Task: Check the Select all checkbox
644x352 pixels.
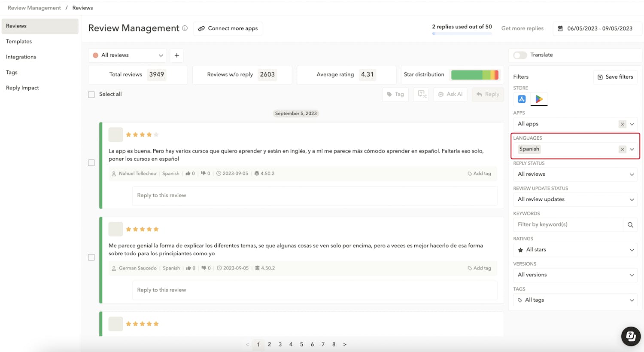Action: pos(91,95)
